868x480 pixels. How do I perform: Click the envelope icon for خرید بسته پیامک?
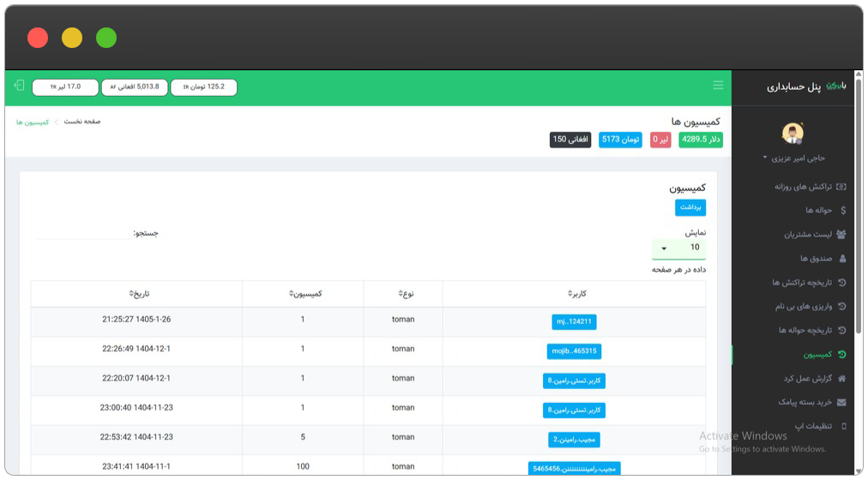pyautogui.click(x=841, y=403)
